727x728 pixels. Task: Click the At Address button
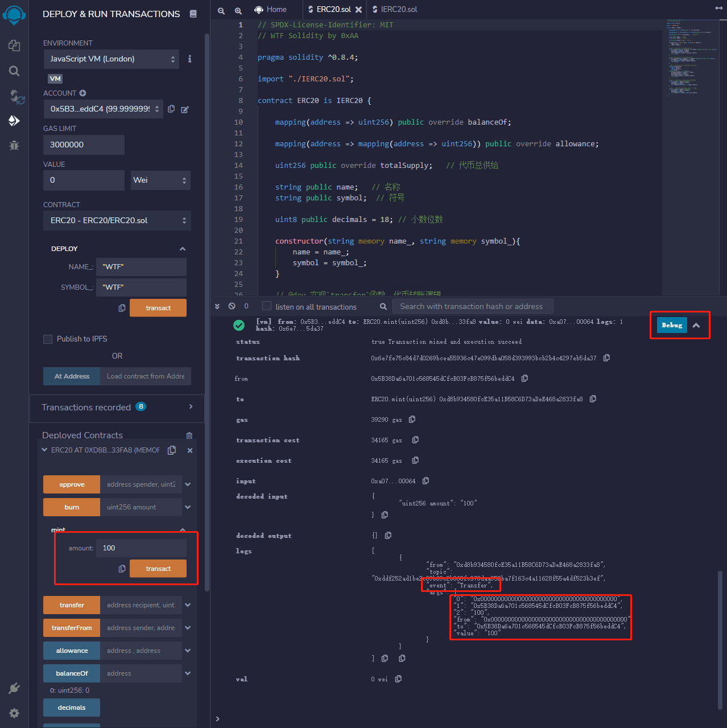click(72, 376)
